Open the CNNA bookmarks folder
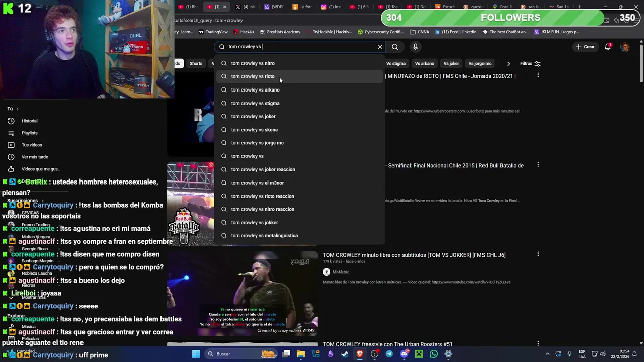This screenshot has height=362, width=644. point(419,32)
